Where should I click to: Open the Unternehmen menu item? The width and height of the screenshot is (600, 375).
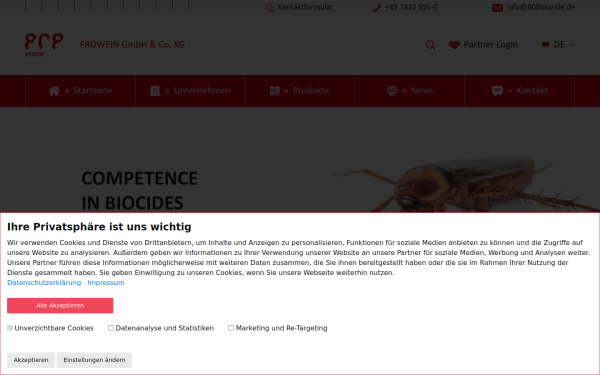point(190,91)
